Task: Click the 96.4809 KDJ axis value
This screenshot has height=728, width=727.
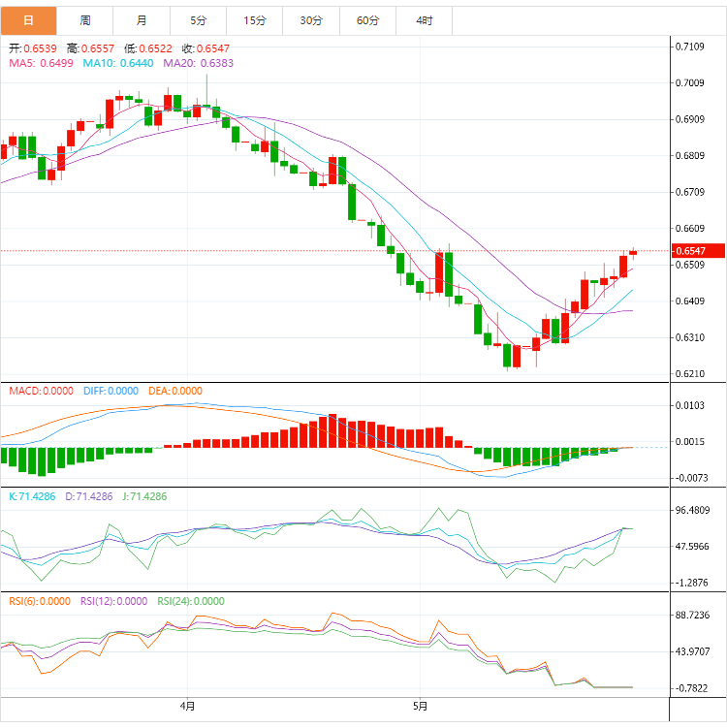Action: pos(692,510)
